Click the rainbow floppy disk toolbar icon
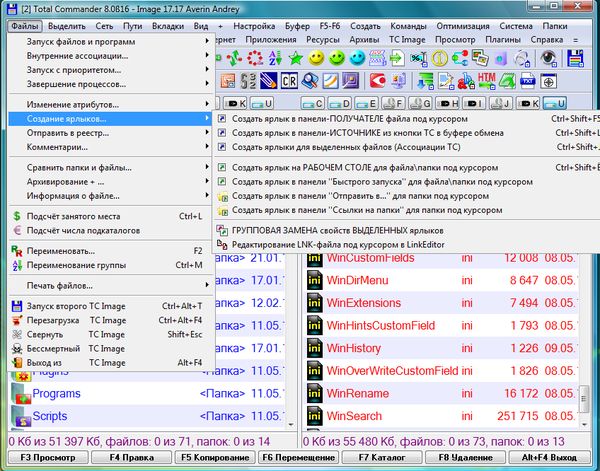Image resolution: width=600 pixels, height=471 pixels. tap(575, 58)
